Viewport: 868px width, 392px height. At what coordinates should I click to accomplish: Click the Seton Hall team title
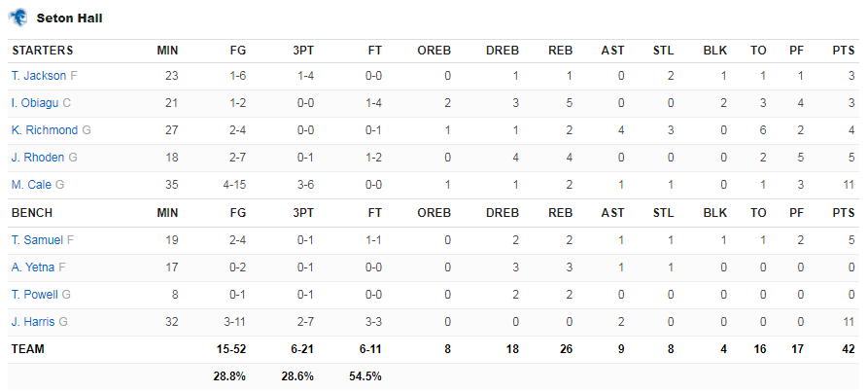tap(69, 18)
